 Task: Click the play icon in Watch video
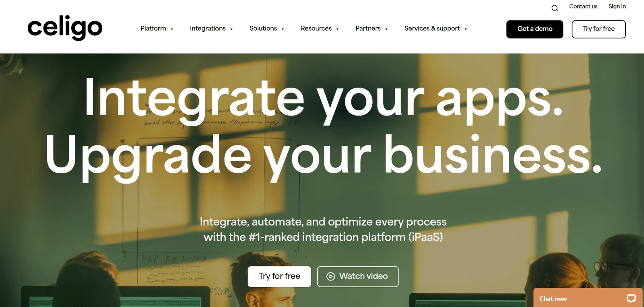(330, 276)
